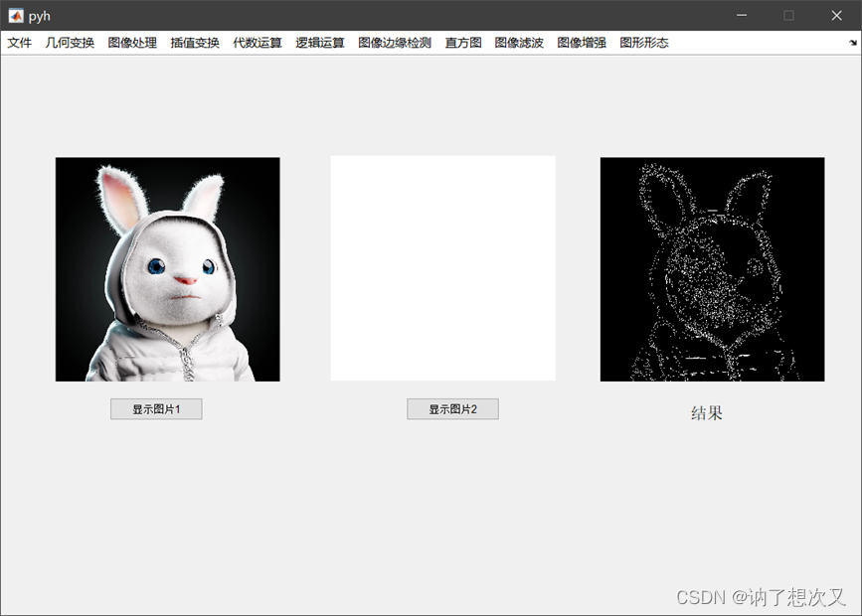This screenshot has height=616, width=862.
Task: Click the 显示图片2 button
Action: pyautogui.click(x=453, y=408)
